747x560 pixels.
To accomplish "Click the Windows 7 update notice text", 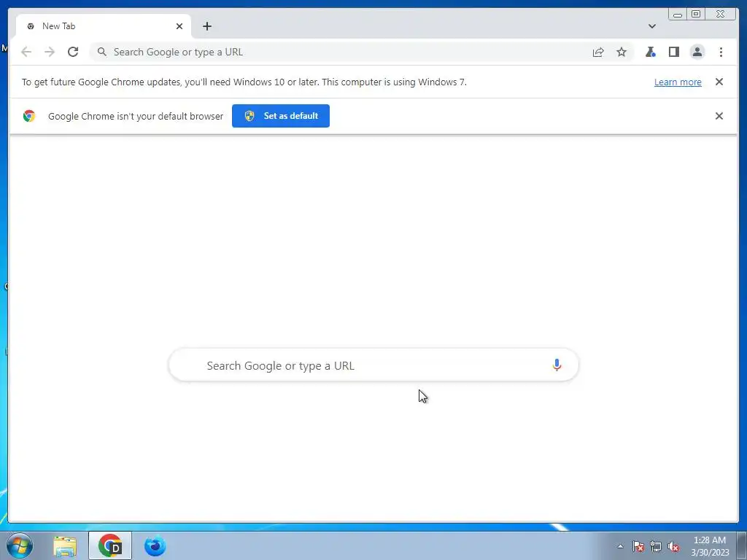I will tap(244, 82).
